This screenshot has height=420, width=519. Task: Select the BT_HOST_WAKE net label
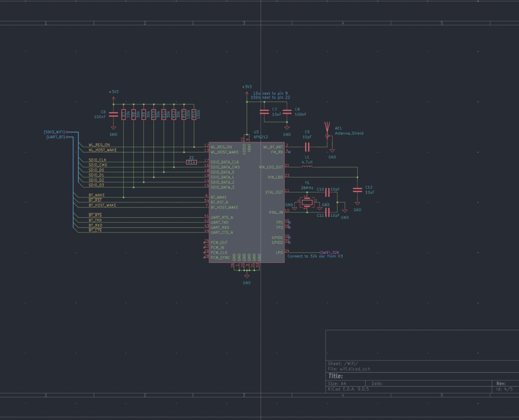tap(102, 205)
